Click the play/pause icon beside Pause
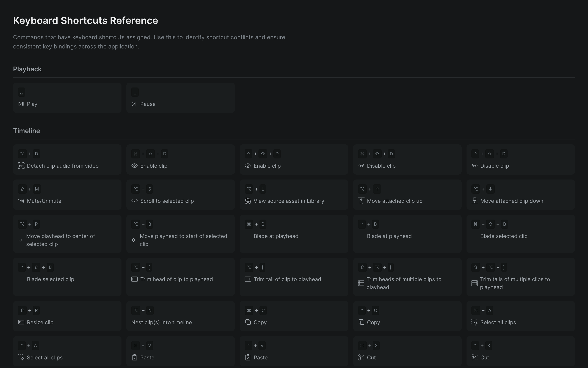 point(135,104)
